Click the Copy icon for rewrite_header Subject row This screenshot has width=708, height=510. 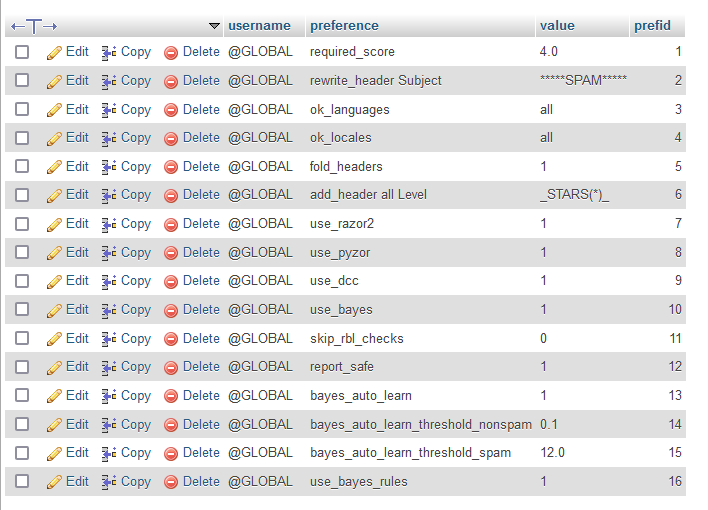(110, 81)
